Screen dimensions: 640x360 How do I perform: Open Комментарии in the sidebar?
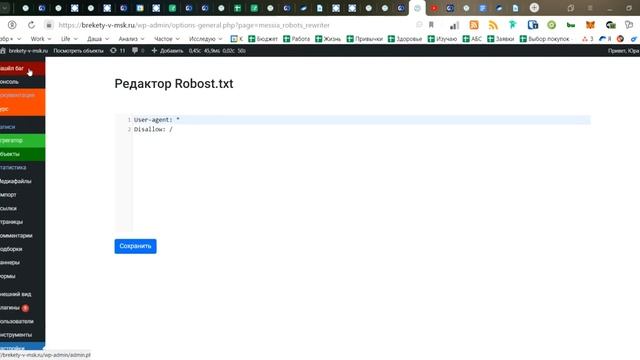click(22, 236)
